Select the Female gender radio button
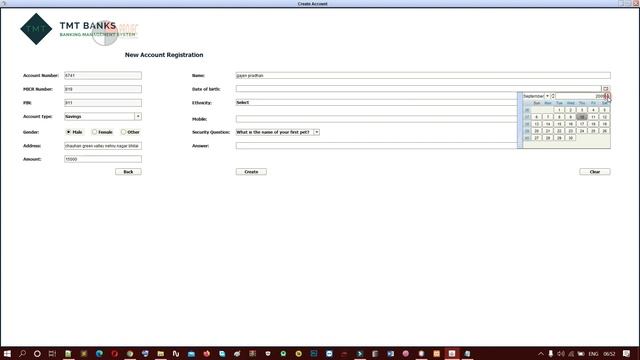This screenshot has height=360, width=640. 94,132
